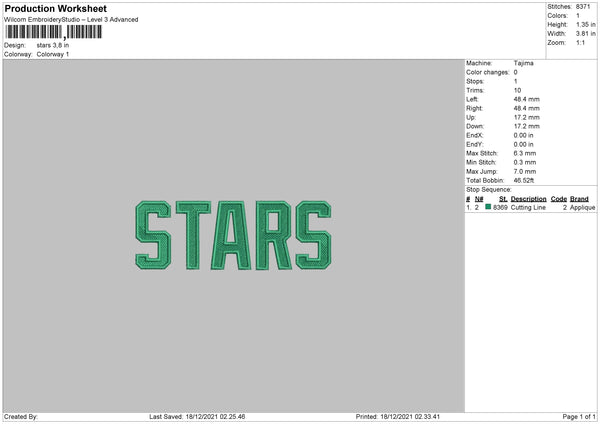600x424 pixels.
Task: Click the design name 'stars 3,8 in'
Action: click(x=53, y=45)
